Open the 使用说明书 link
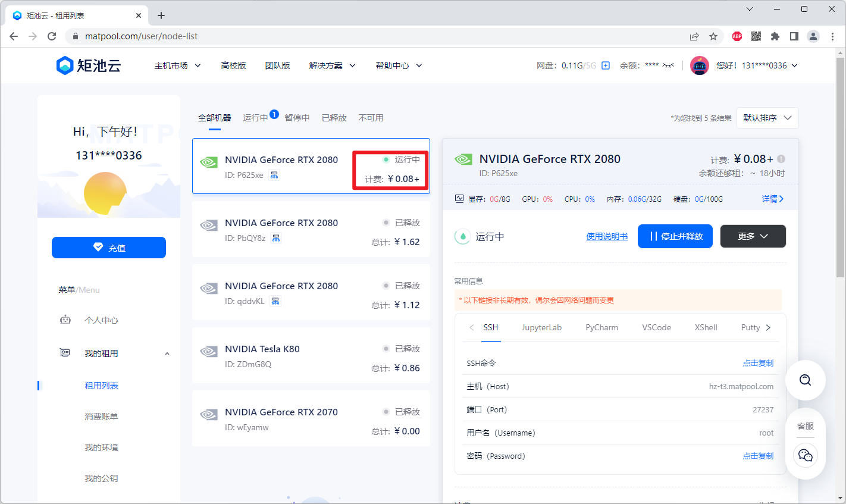Viewport: 846px width, 504px height. (607, 236)
